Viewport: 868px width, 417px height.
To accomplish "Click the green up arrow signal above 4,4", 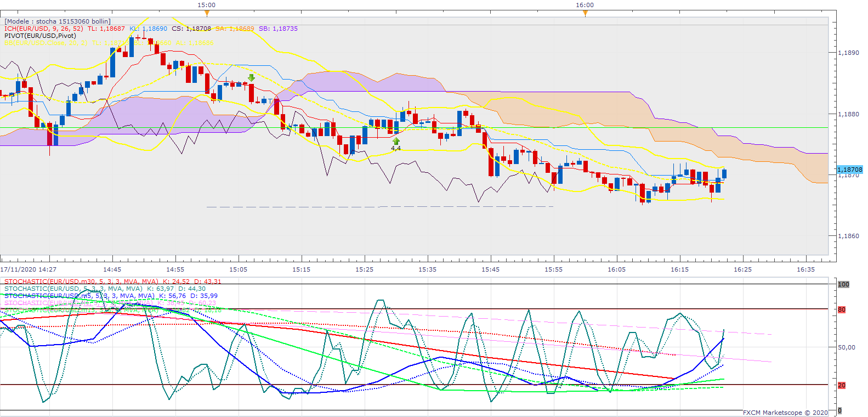I will click(396, 142).
